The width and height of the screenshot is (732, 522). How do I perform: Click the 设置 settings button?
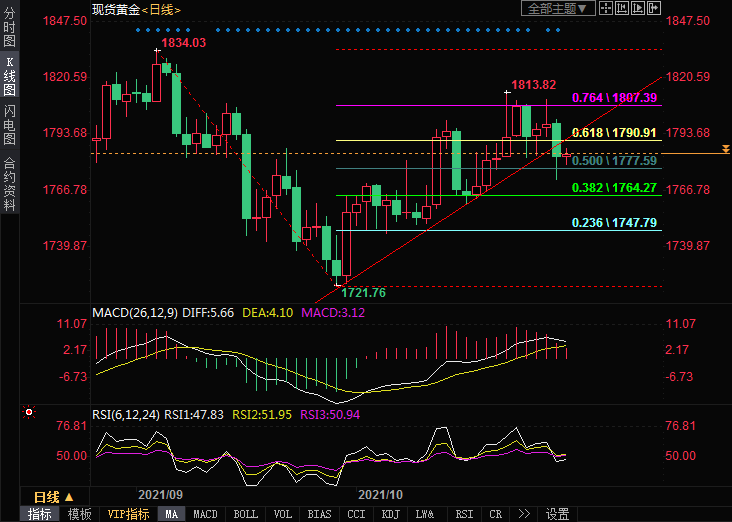557,514
